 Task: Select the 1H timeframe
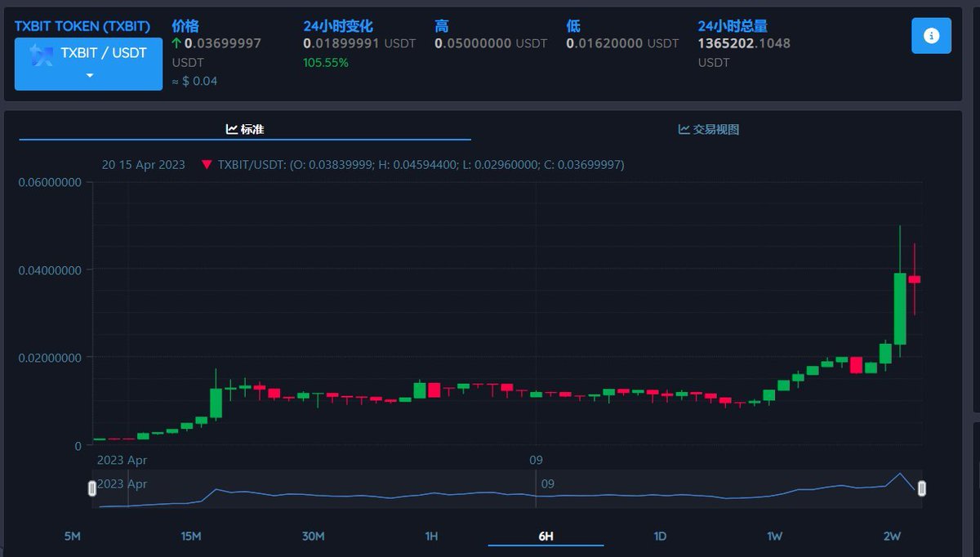(x=431, y=537)
